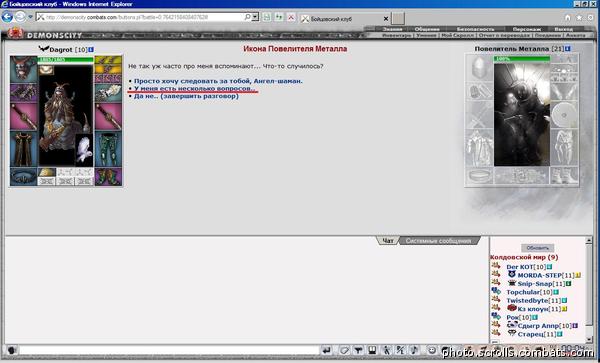Click Dagrot's belt equipment slot
The height and width of the screenshot is (363, 600).
coord(24,177)
